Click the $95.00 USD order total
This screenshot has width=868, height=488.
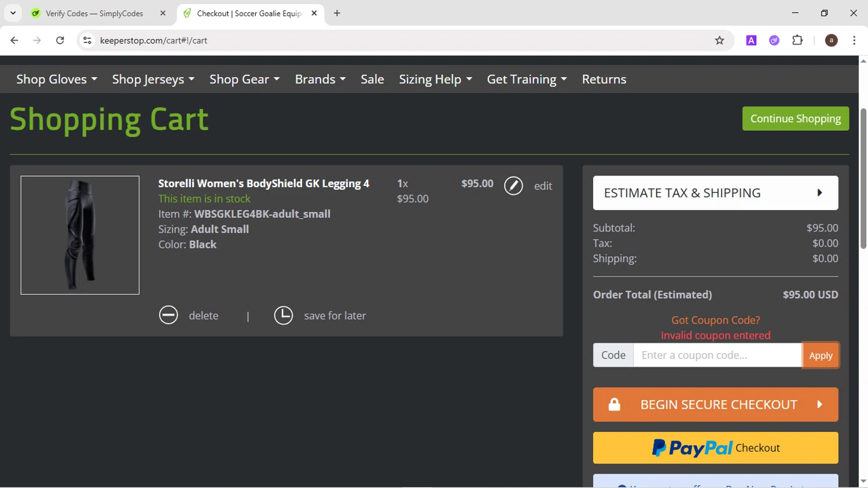tap(810, 295)
